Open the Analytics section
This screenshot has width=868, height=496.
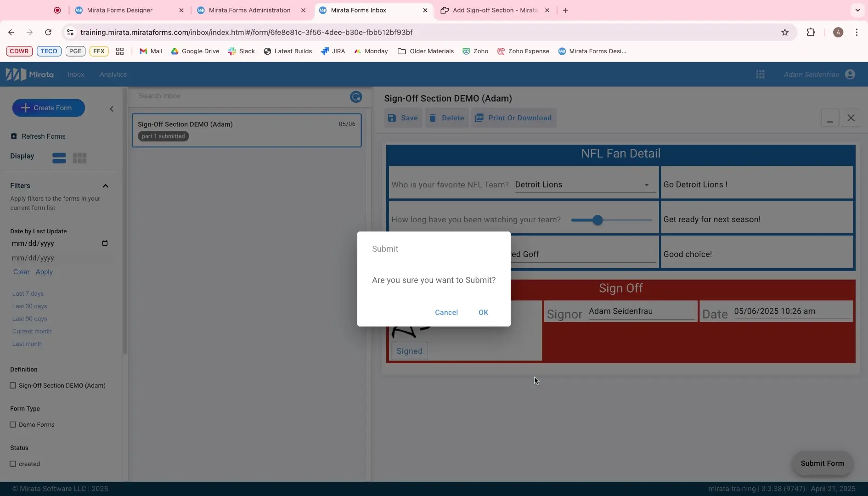tap(113, 74)
